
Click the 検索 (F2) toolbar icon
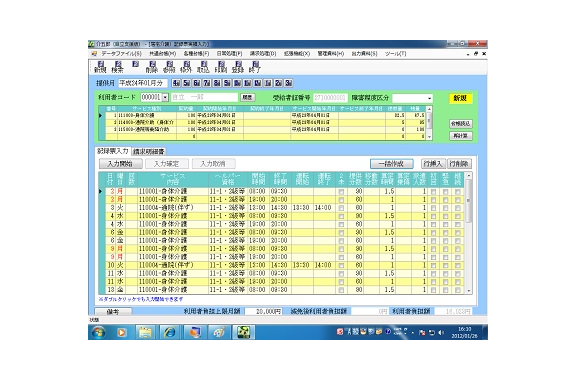click(118, 67)
